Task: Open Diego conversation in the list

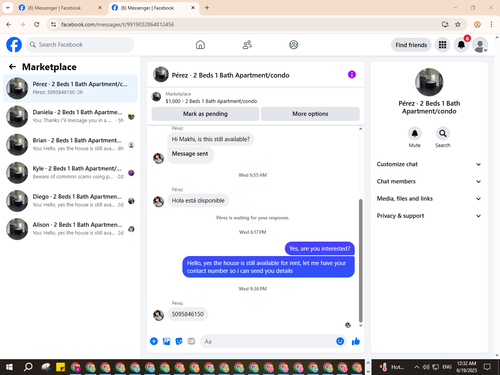Action: (70, 201)
